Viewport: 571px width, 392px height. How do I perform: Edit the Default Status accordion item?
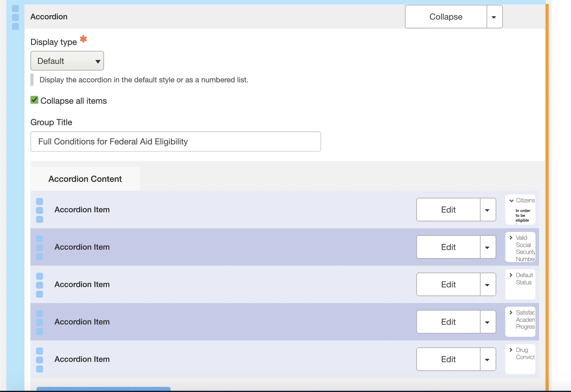coord(448,285)
